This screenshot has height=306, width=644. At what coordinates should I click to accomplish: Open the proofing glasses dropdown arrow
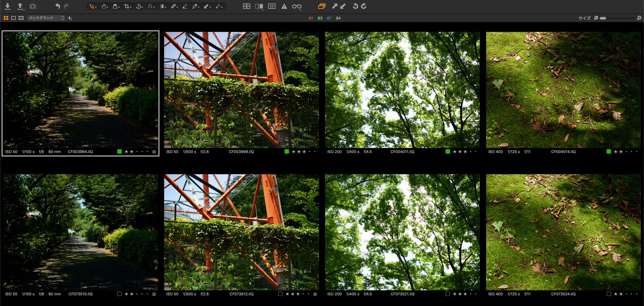click(x=300, y=10)
